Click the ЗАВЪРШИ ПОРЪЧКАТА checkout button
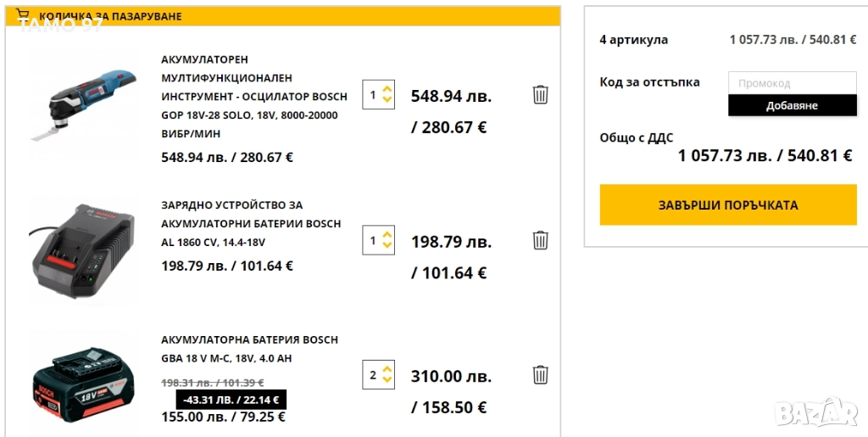The image size is (868, 437). click(728, 205)
